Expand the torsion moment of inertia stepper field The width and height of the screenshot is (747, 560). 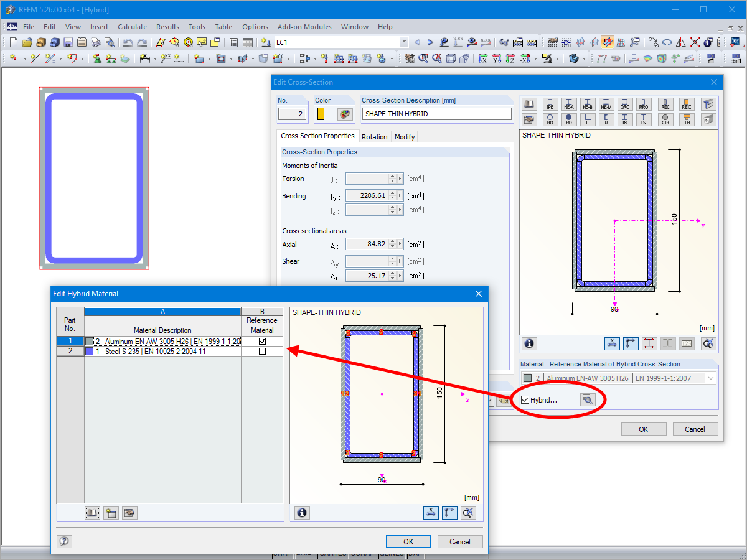pos(399,179)
